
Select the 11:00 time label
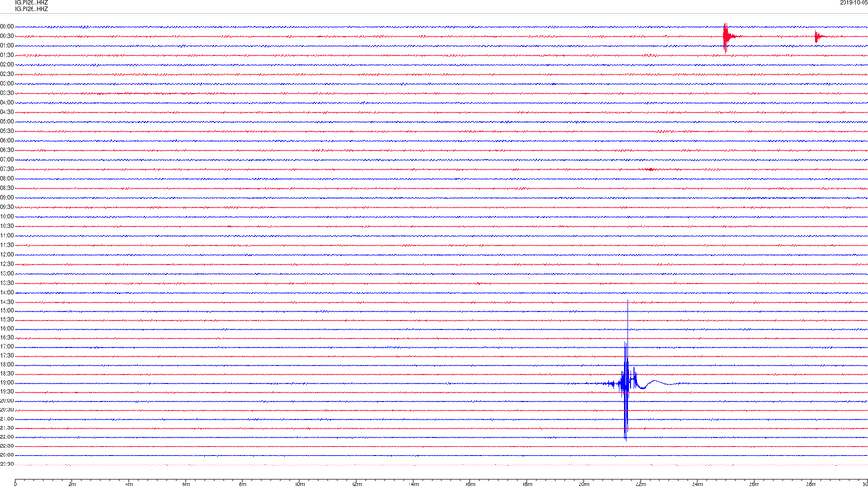6,235
